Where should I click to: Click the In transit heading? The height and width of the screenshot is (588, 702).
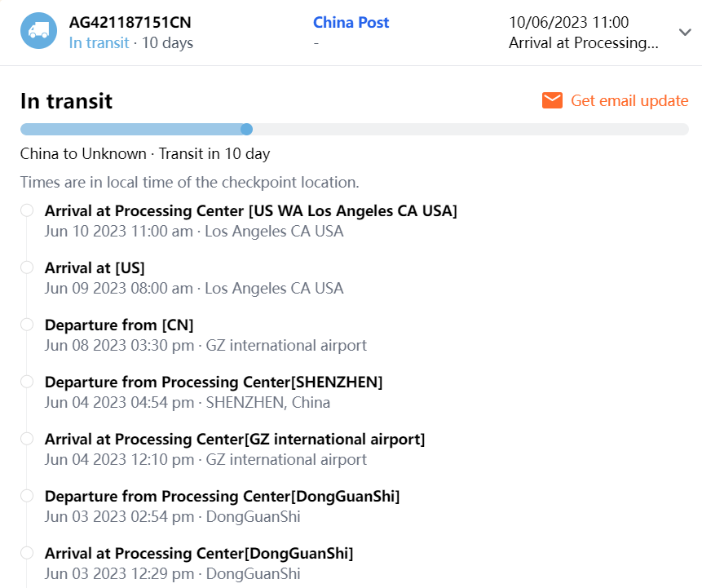coord(66,101)
